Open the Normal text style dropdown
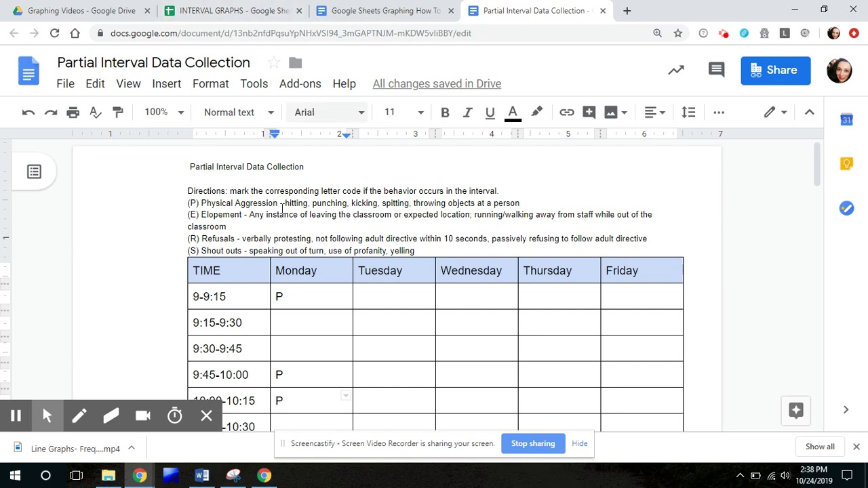The width and height of the screenshot is (868, 488). click(x=239, y=113)
